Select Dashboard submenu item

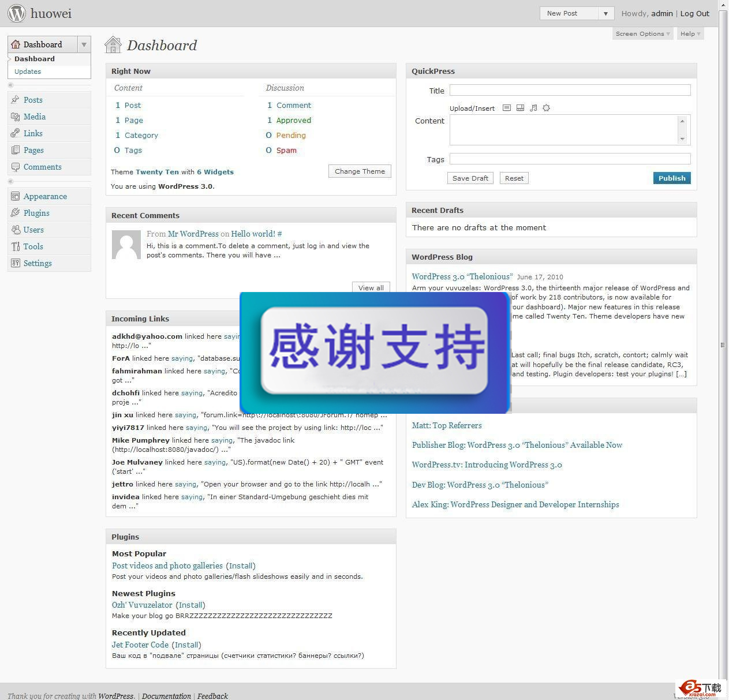click(35, 59)
